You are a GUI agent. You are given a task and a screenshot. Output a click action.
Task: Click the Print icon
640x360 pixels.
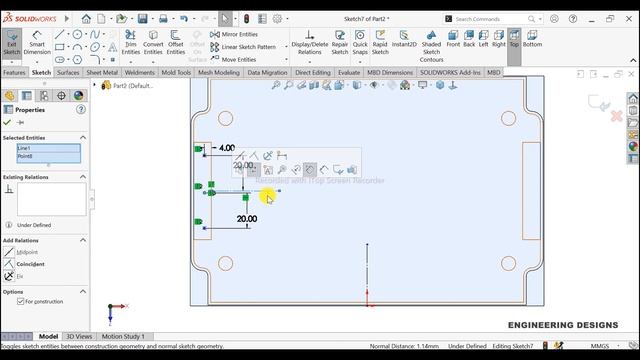tap(163, 19)
